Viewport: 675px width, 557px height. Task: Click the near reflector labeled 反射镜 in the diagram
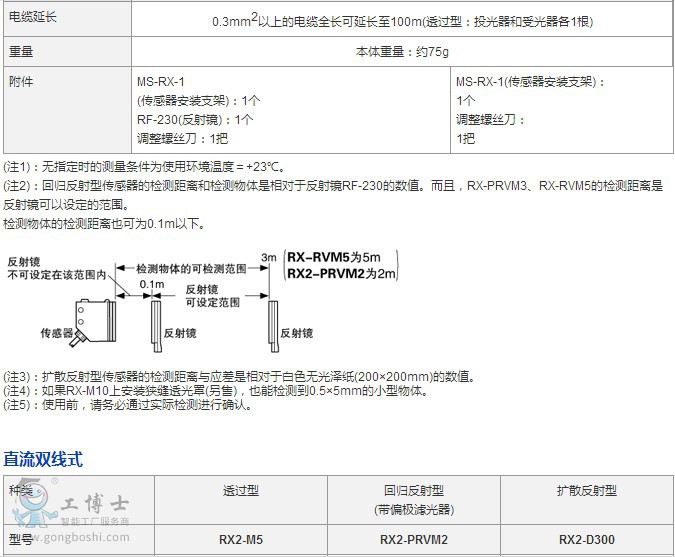[156, 326]
